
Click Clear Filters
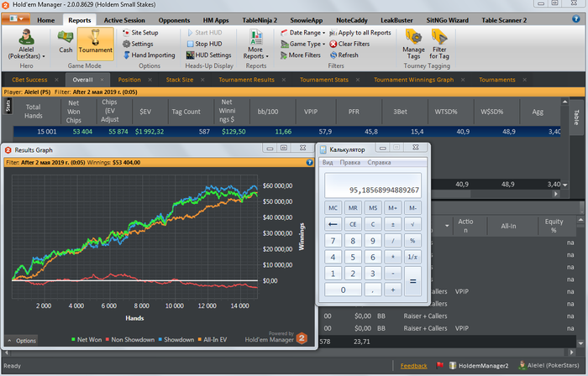(349, 44)
